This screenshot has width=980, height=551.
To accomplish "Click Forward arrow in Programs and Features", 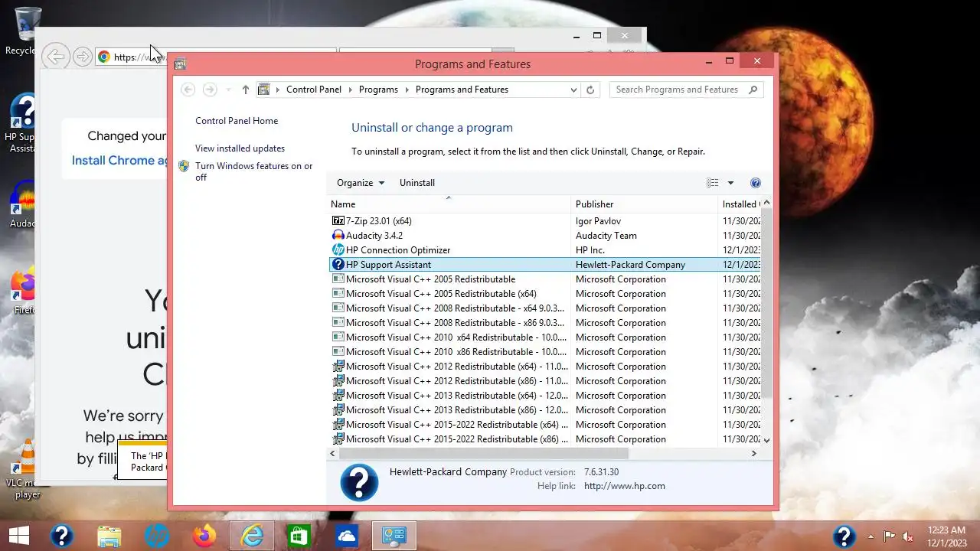I will tap(210, 90).
